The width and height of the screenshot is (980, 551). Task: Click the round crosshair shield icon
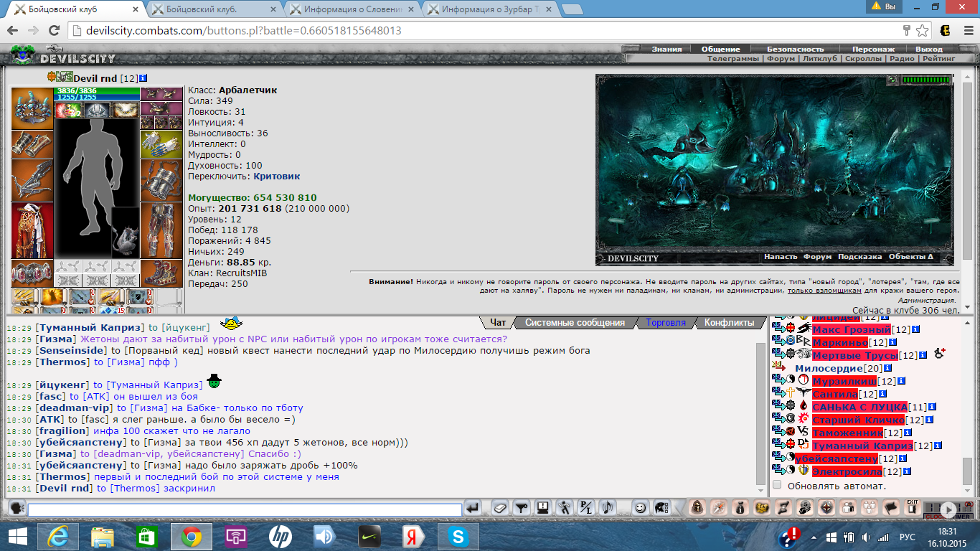[x=827, y=508]
